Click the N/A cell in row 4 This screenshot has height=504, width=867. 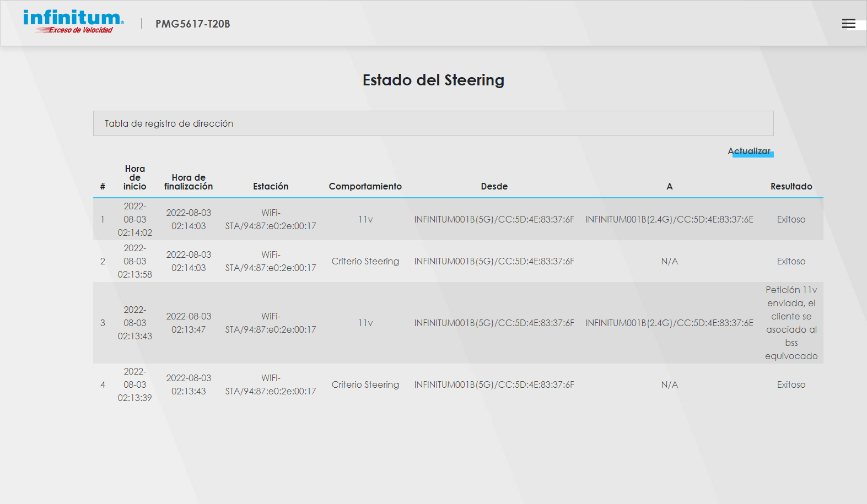669,385
